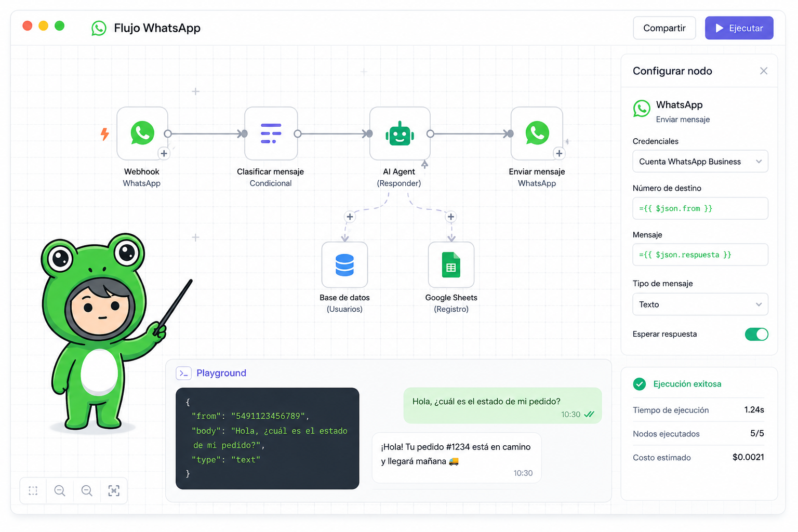Screen dimensions: 798x532
Task: Edit the Número de destino expression field
Action: [700, 208]
